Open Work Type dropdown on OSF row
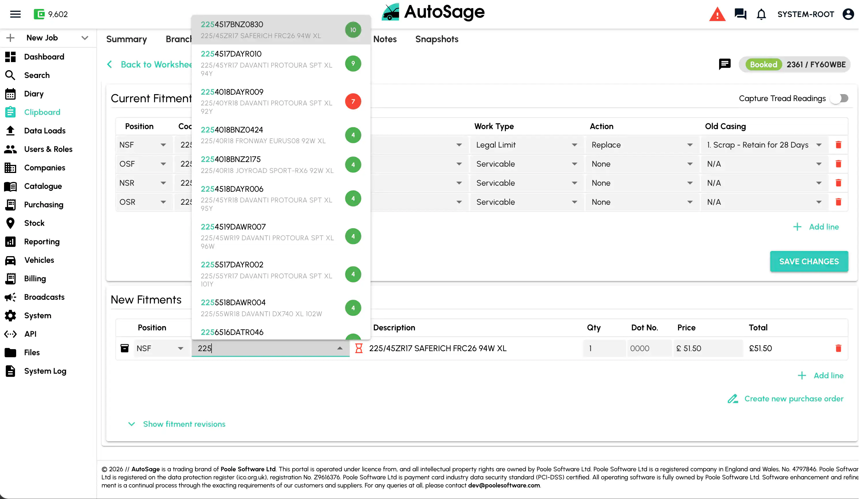Screen dimensions: 868x499 (527, 164)
